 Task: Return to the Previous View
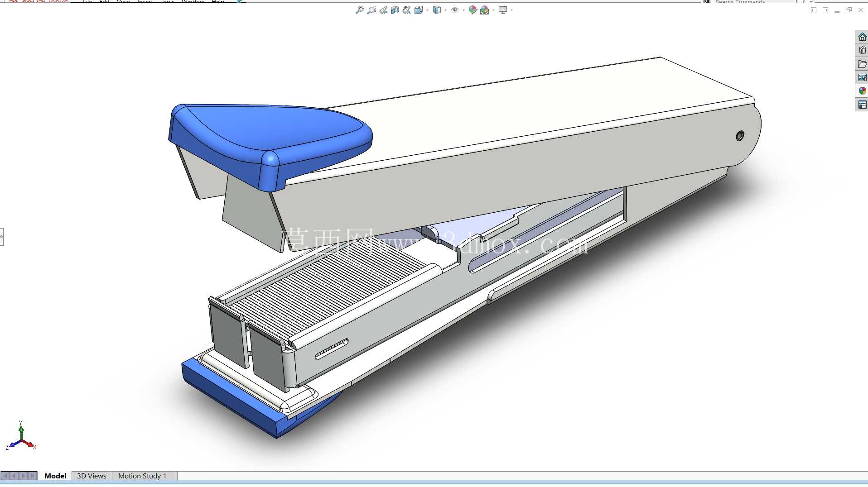point(383,10)
